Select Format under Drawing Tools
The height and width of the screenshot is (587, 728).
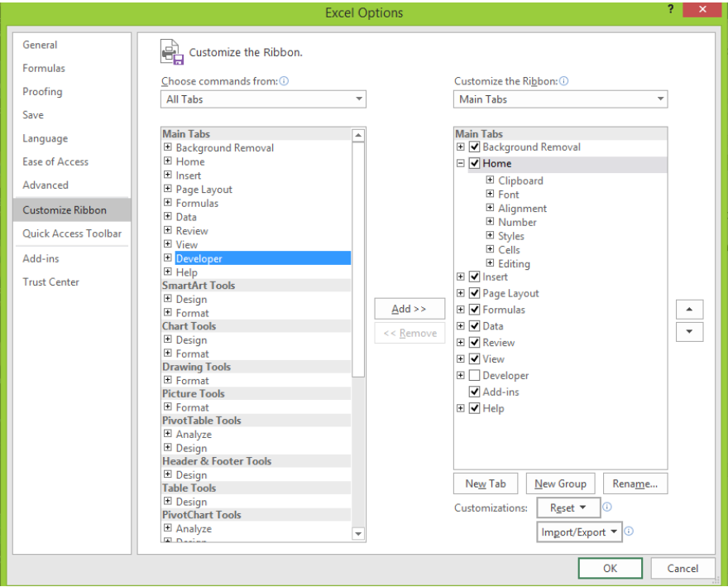pyautogui.click(x=192, y=381)
